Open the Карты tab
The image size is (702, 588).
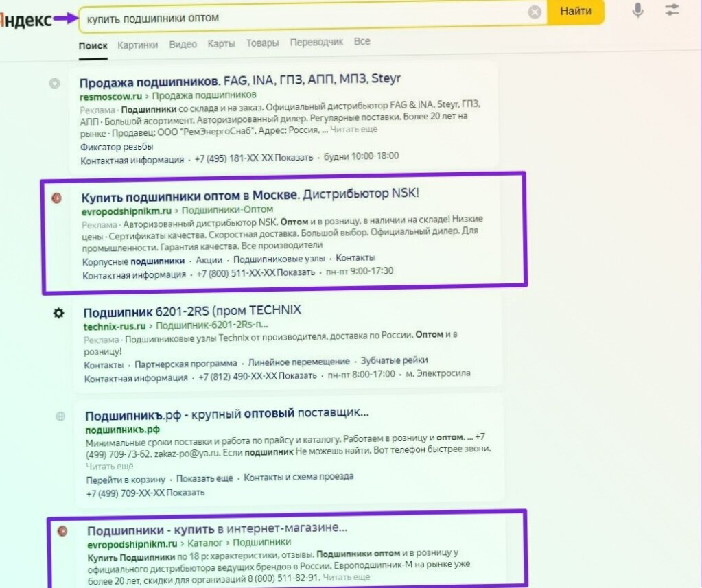pyautogui.click(x=221, y=43)
